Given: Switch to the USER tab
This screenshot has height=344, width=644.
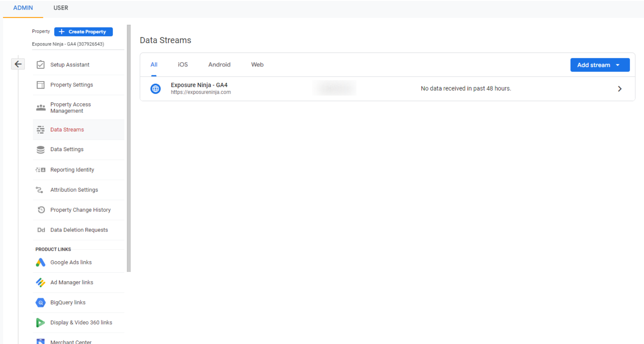Looking at the screenshot, I should tap(61, 8).
